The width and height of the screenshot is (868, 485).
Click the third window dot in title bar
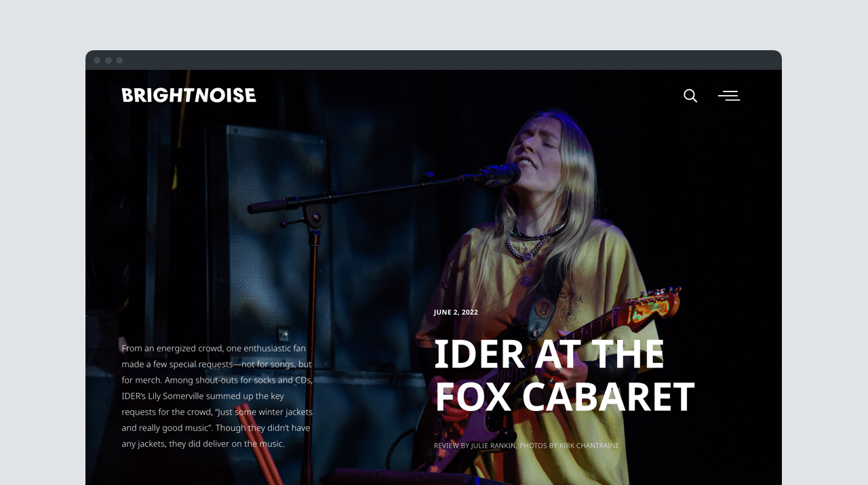point(119,60)
